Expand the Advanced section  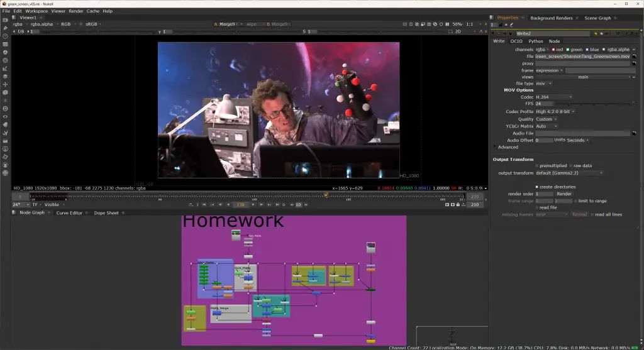coord(495,147)
